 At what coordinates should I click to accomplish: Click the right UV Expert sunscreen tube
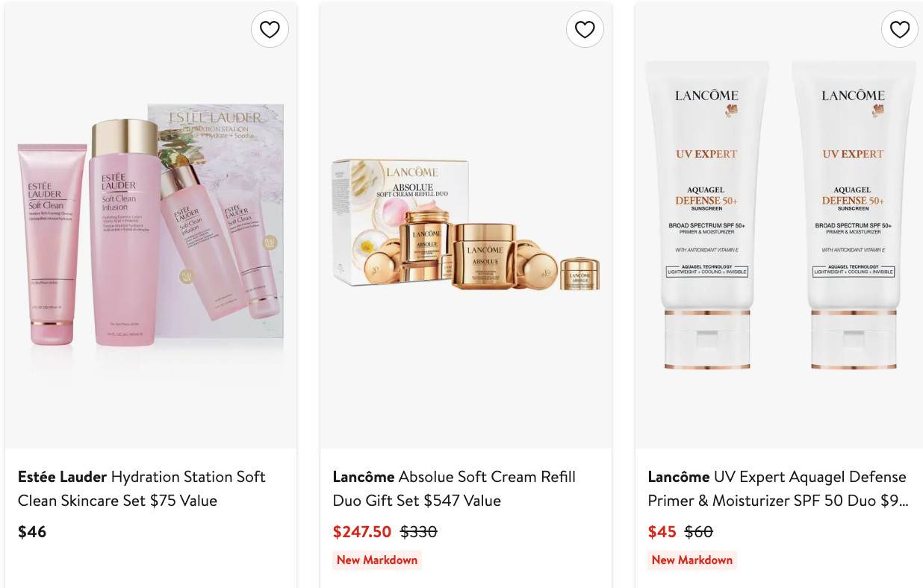coord(853,215)
